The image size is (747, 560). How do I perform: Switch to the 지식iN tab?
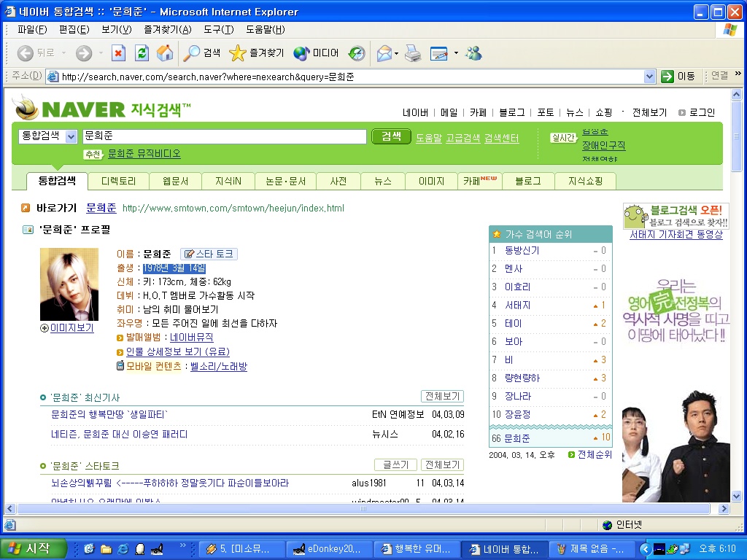[x=228, y=181]
